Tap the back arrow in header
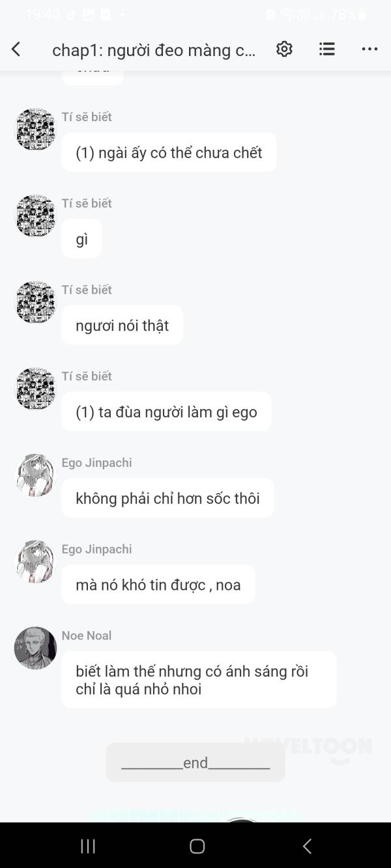The image size is (391, 868). [16, 49]
